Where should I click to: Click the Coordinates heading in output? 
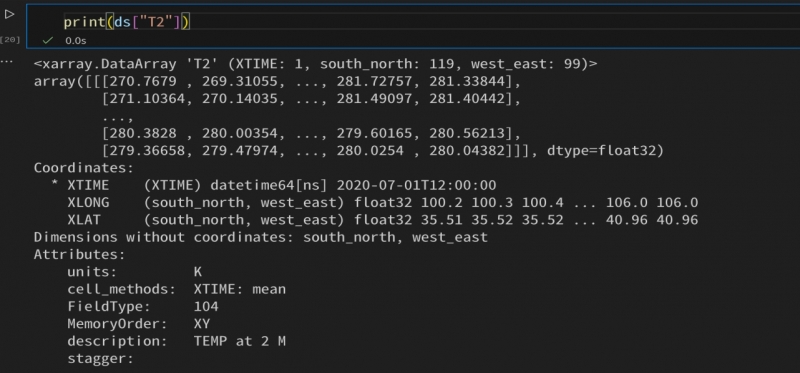point(84,168)
